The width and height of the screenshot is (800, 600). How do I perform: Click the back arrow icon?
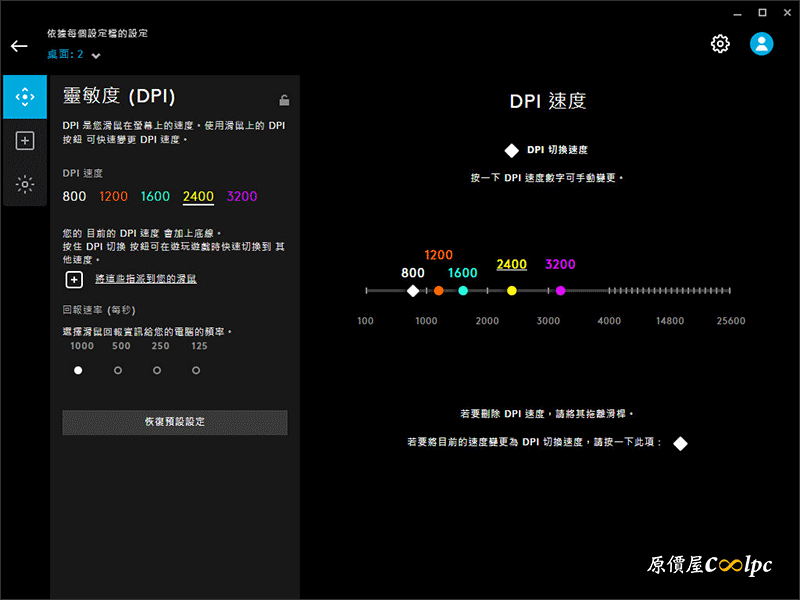[19, 46]
